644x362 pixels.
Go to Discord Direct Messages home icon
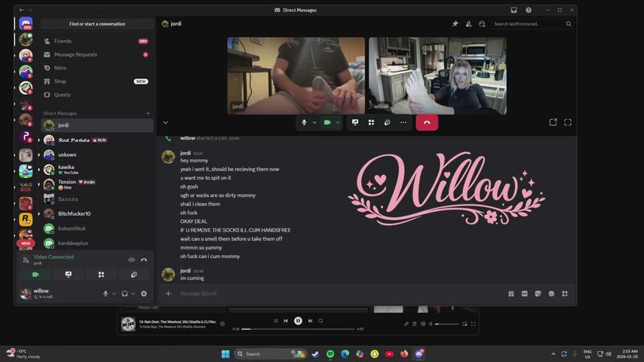26,23
